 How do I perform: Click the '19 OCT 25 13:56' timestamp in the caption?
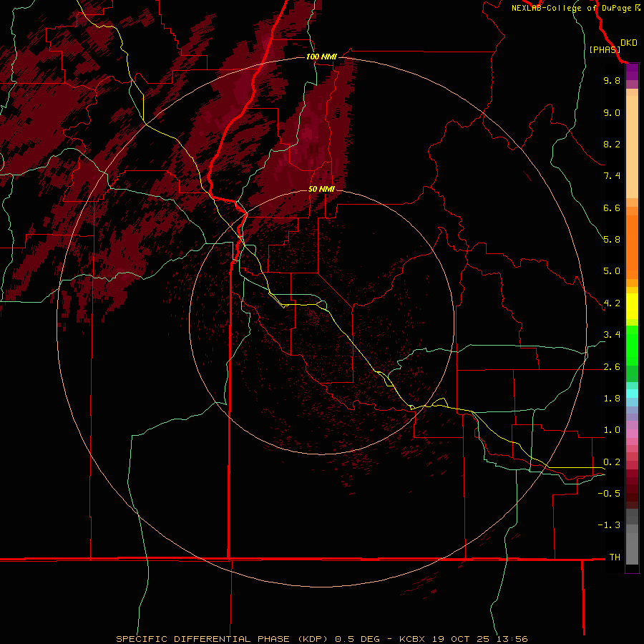point(480,639)
